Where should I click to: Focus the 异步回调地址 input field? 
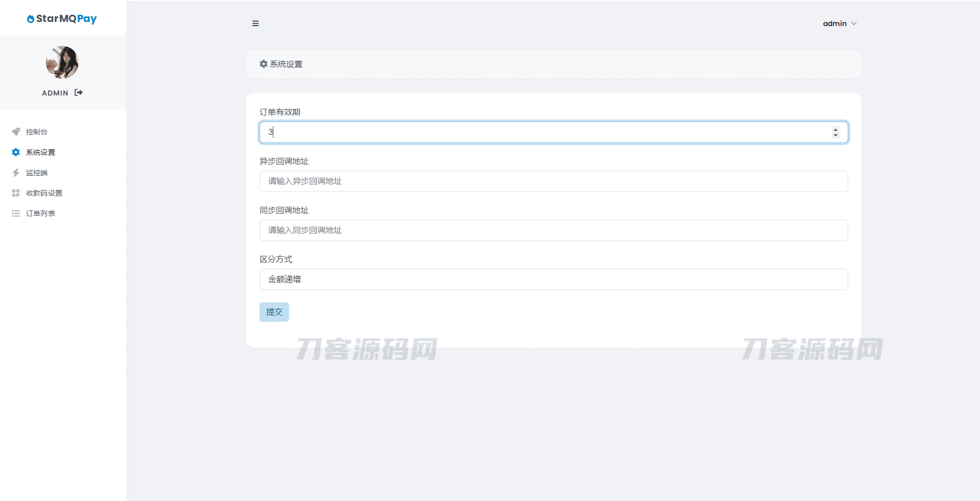553,181
